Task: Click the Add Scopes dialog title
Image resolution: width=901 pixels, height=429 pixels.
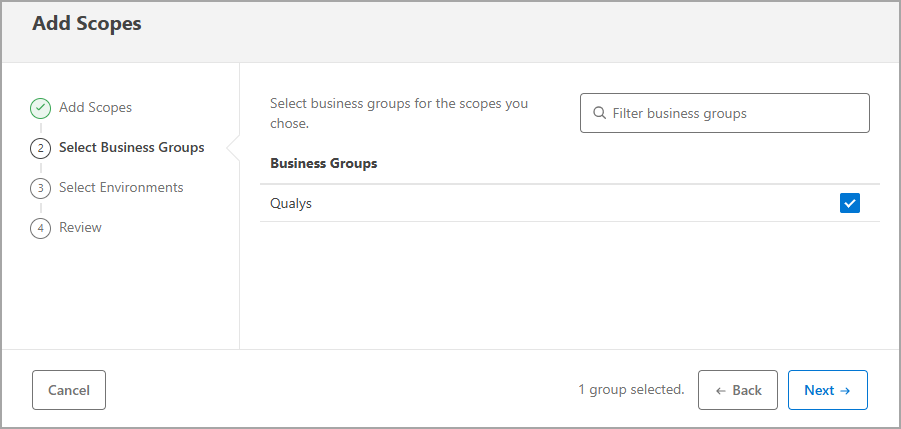Action: pyautogui.click(x=87, y=24)
